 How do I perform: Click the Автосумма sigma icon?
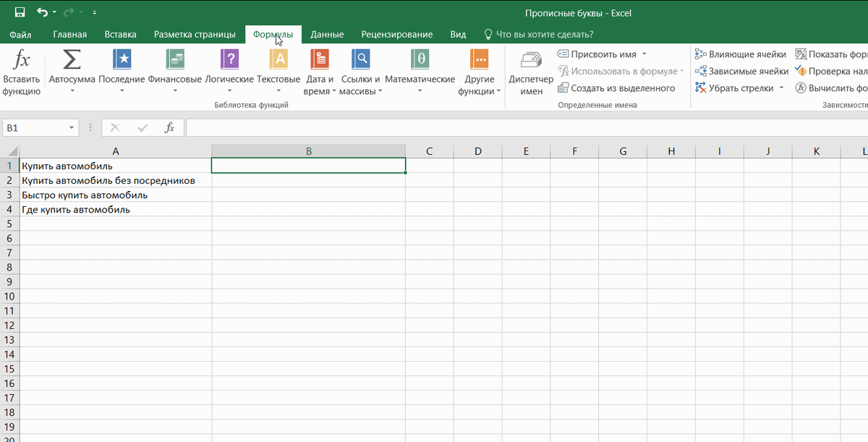coord(72,59)
